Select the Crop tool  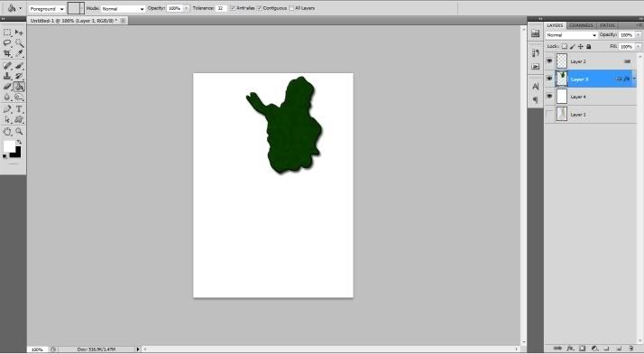coord(7,53)
